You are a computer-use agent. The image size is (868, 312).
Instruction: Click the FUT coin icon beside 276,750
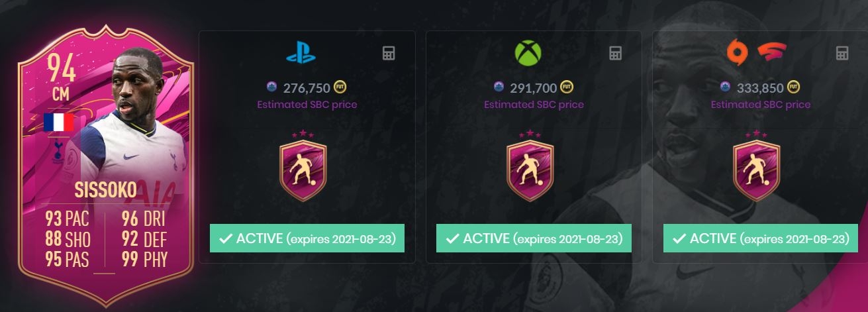pos(340,87)
